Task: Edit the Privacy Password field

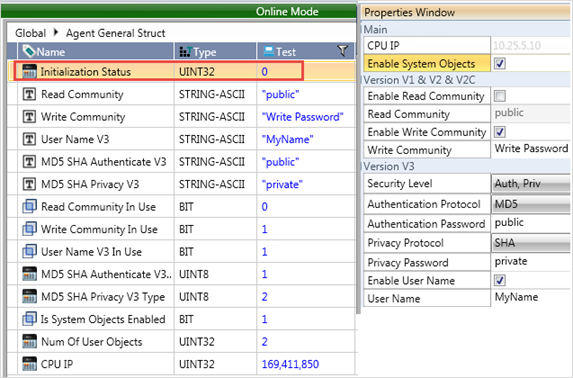Action: (x=531, y=261)
